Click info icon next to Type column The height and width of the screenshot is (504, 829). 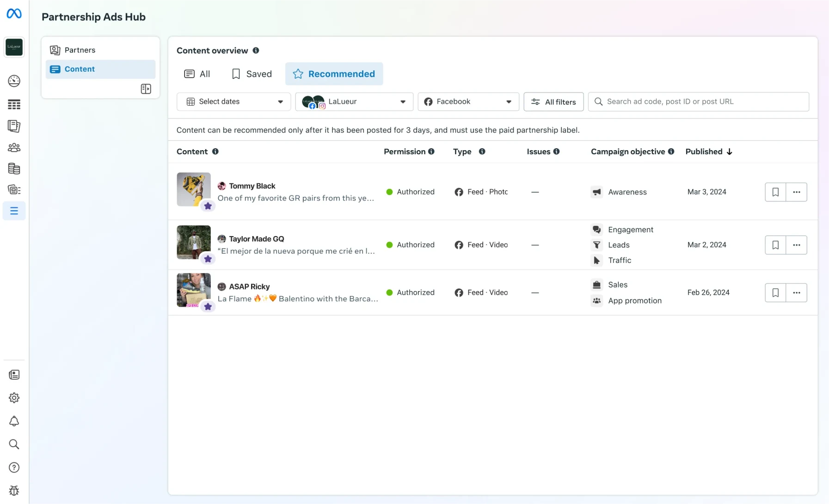pos(482,152)
